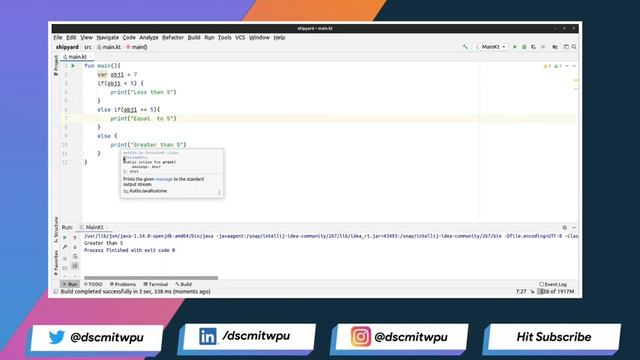The height and width of the screenshot is (360, 640).
Task: Click the IDE layout window icon
Action: [x=566, y=47]
